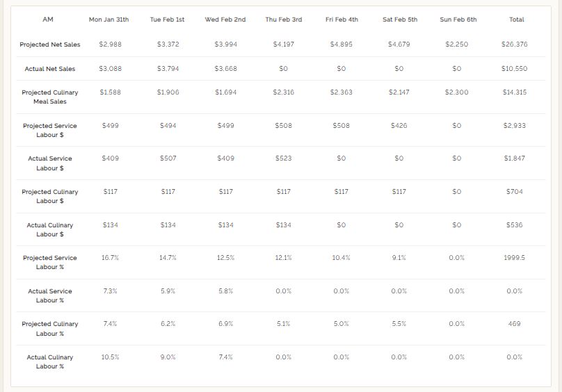Select the Projected Culinary Labour % row label
Screen dimensions: 562x392
(x=50, y=329)
